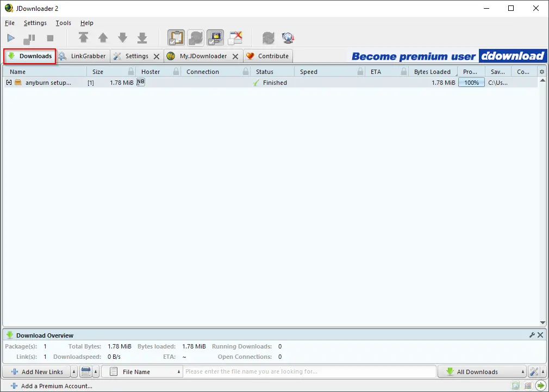This screenshot has width=549, height=392.
Task: Click the check for updates globe icon
Action: (x=288, y=38)
